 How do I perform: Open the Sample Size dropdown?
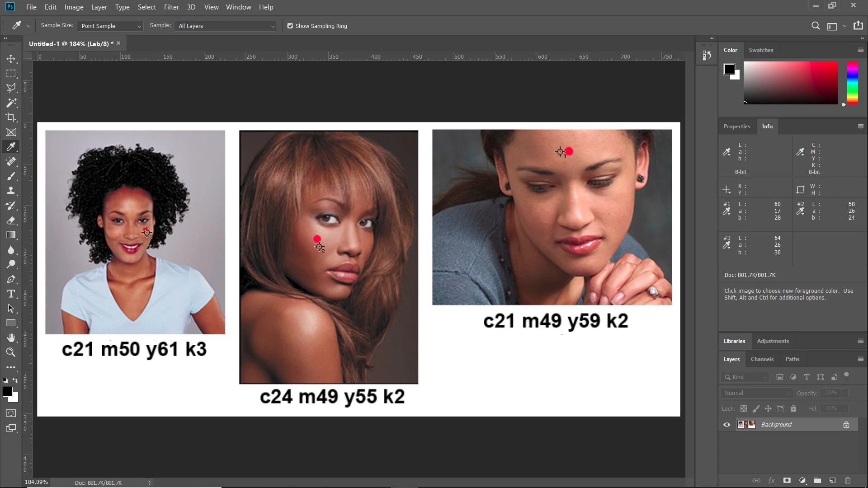110,26
